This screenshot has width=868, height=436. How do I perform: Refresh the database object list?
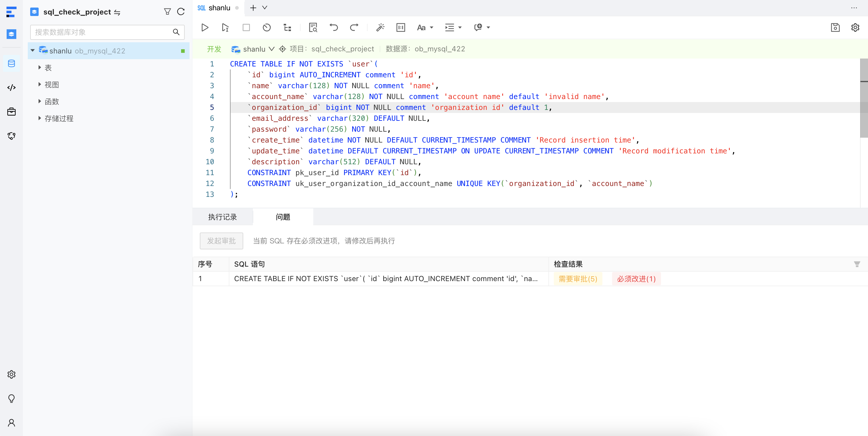pyautogui.click(x=180, y=12)
